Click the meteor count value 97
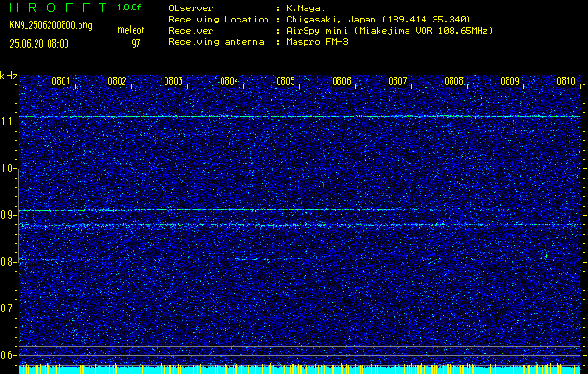This screenshot has width=588, height=374. (136, 44)
